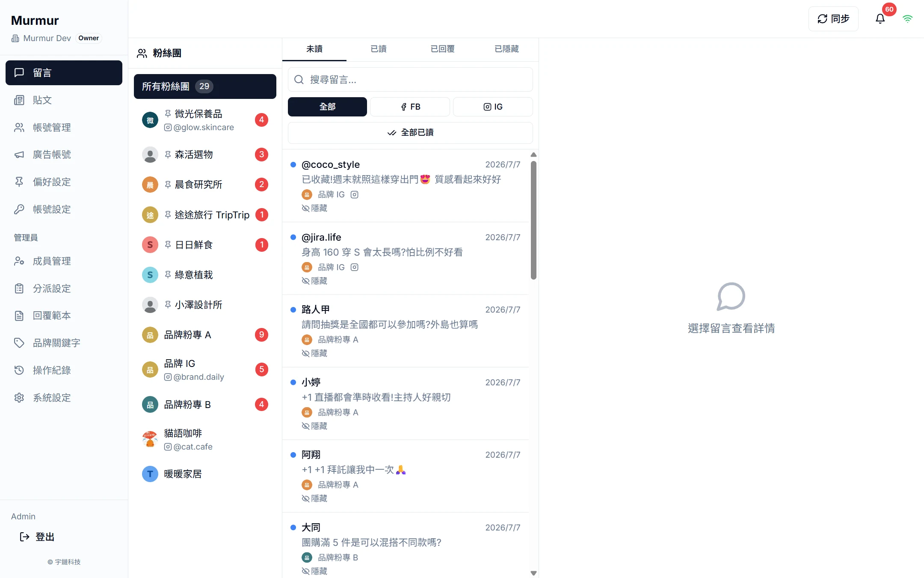Click pin icon next to 途途旅行 TripTrip

pos(168,215)
